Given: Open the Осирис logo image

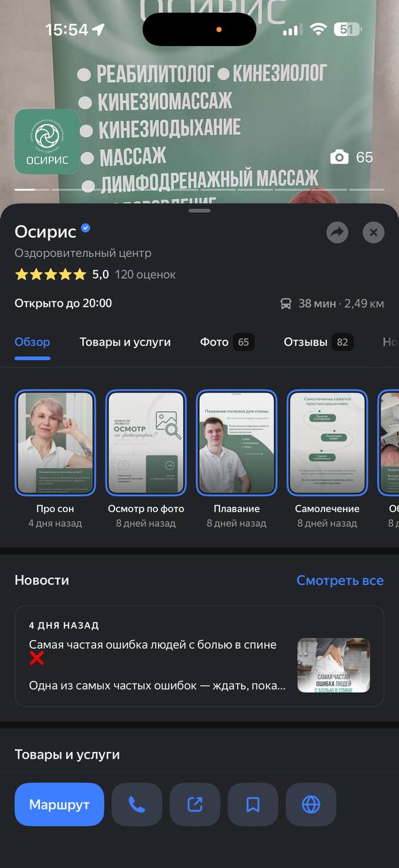Looking at the screenshot, I should [47, 142].
